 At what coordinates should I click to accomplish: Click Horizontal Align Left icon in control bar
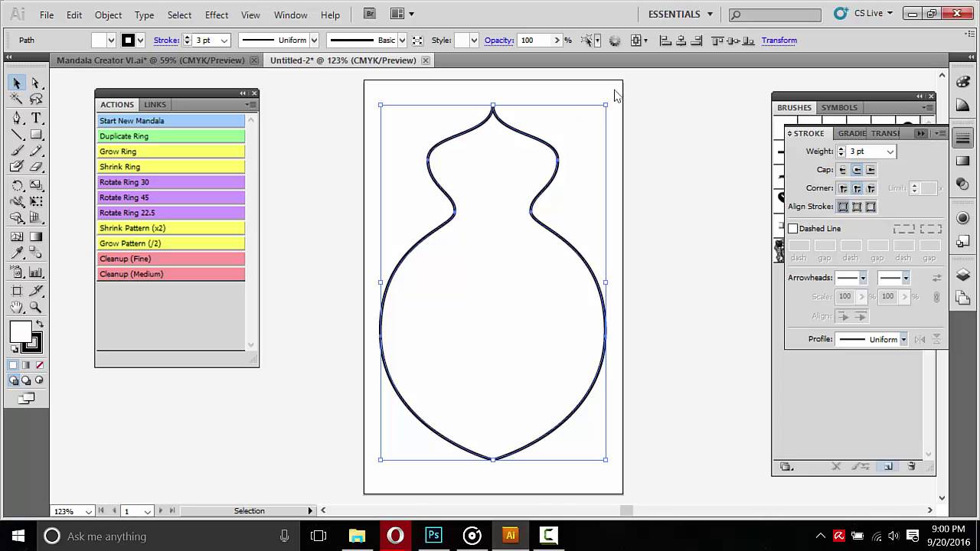coord(666,40)
